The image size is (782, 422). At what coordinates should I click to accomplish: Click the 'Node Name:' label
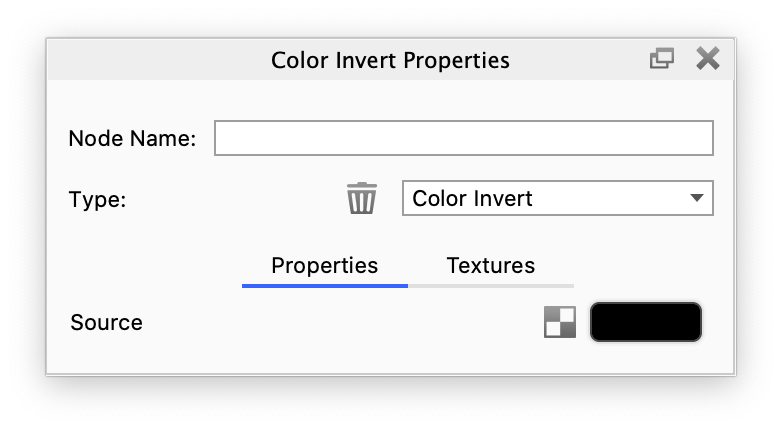pyautogui.click(x=132, y=138)
